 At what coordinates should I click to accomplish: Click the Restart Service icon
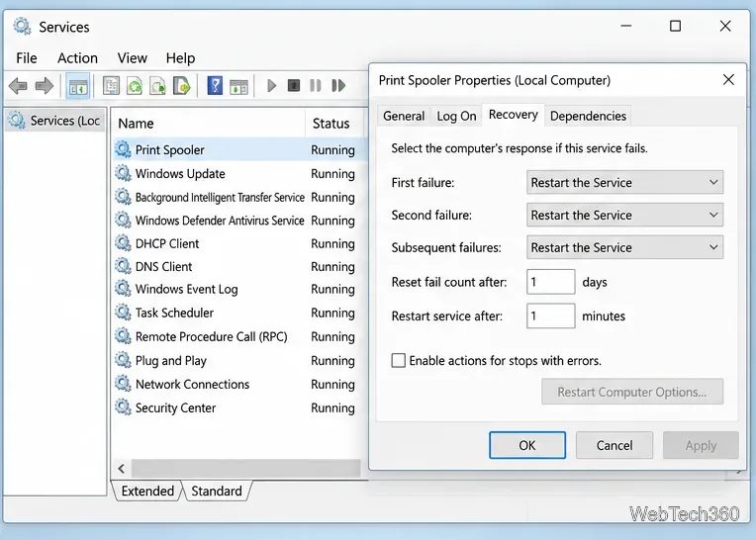pos(338,86)
